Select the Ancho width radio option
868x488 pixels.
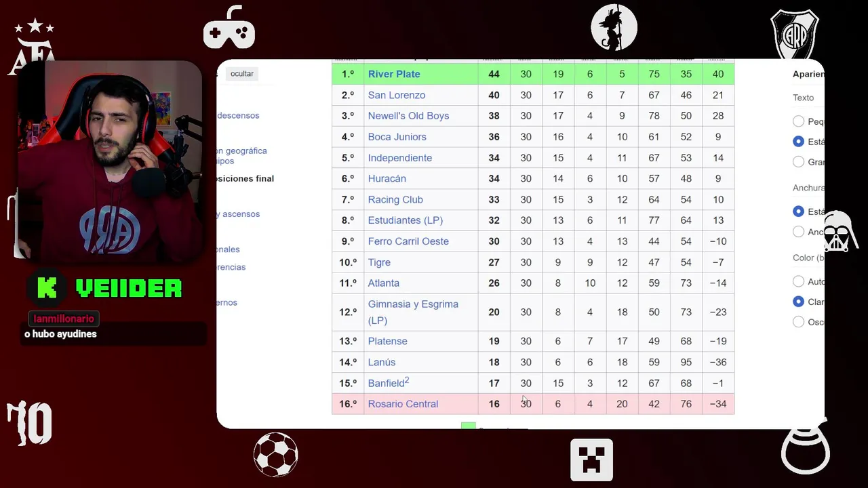798,232
